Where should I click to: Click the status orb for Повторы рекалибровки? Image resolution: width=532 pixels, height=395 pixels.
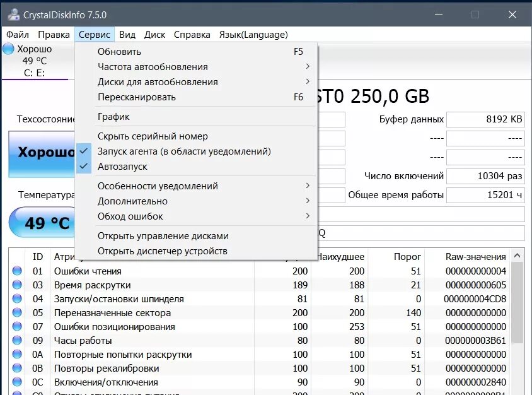coord(17,368)
